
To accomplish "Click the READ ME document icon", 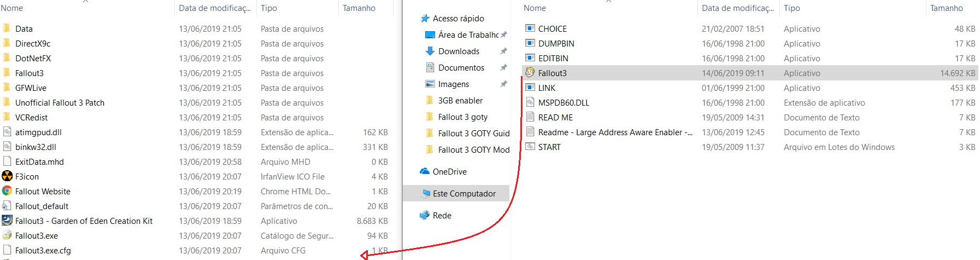I will pos(530,117).
